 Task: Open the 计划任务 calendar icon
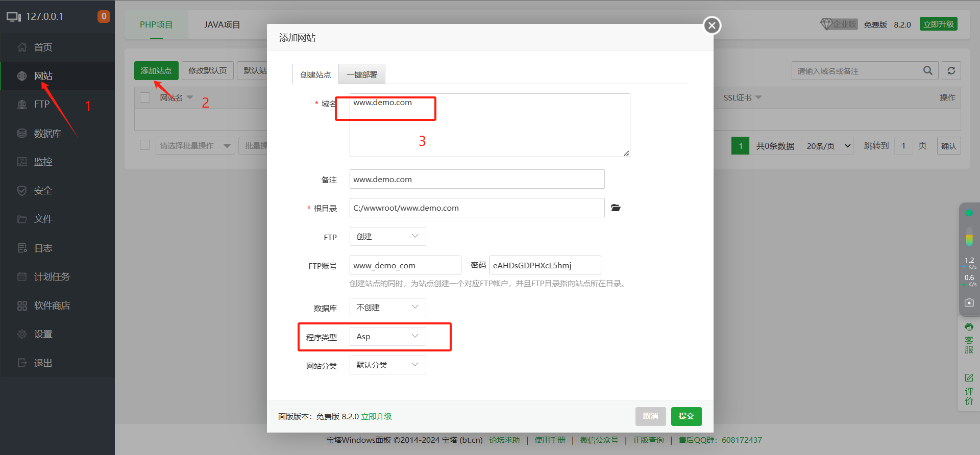tap(22, 276)
